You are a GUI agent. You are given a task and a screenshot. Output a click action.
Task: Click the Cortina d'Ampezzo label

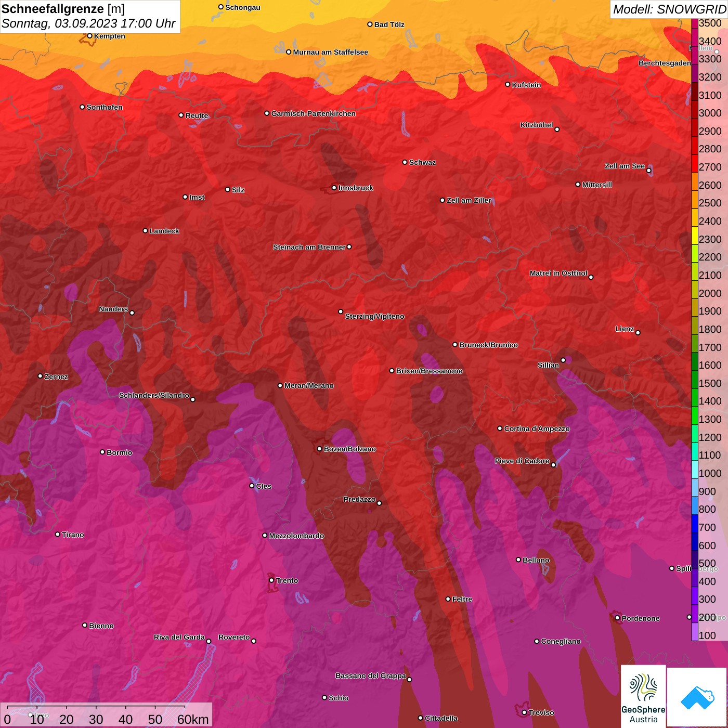[537, 428]
